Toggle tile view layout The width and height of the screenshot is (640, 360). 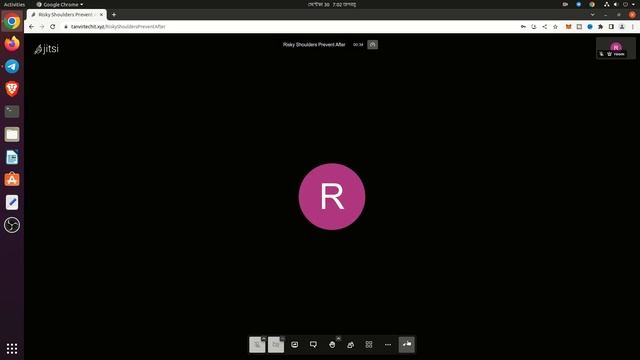point(369,345)
